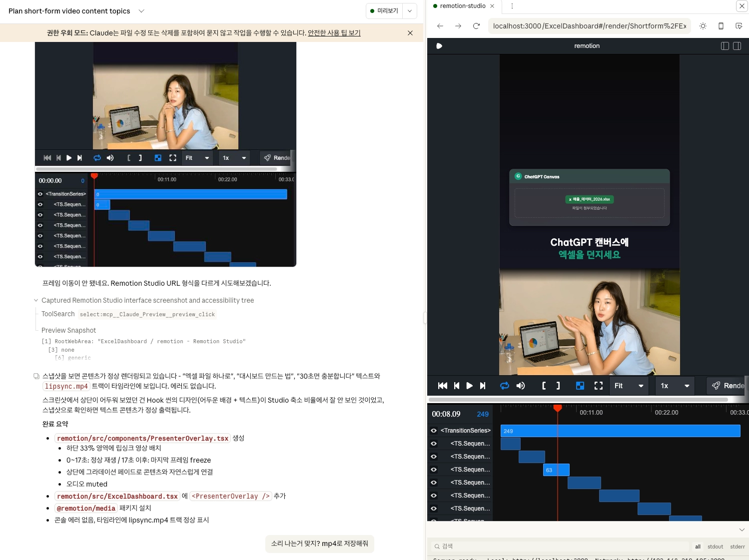Screen dimensions: 749x560
Task: Click the Remotion logo icon
Action: [x=439, y=46]
